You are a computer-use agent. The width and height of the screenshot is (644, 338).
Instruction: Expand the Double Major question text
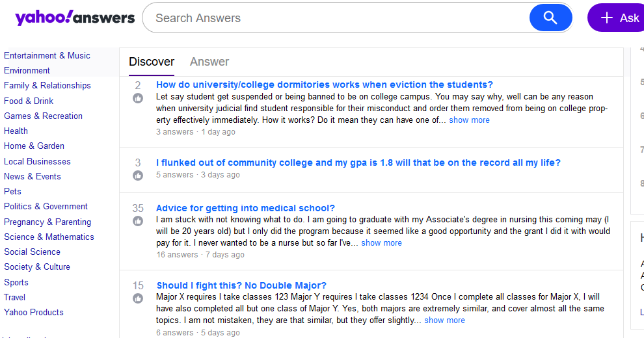[x=445, y=320]
